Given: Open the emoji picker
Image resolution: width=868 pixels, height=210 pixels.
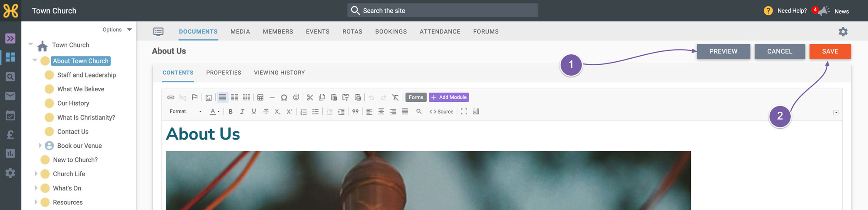Looking at the screenshot, I should coord(296,97).
